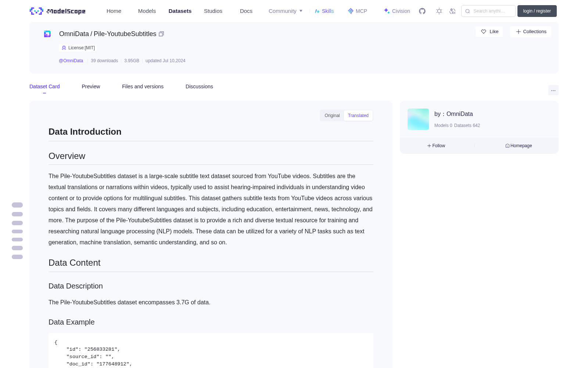Open the GitHub icon link

pos(422,11)
